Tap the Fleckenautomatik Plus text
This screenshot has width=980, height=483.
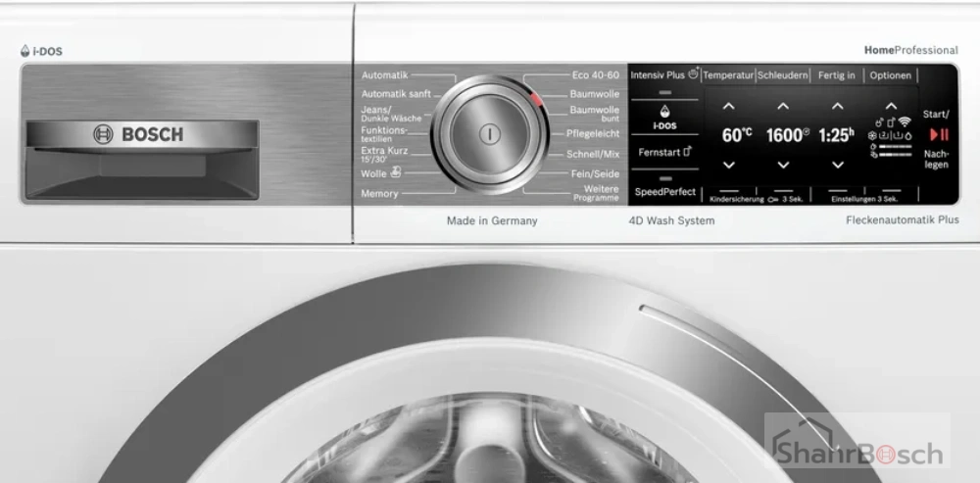(x=903, y=219)
